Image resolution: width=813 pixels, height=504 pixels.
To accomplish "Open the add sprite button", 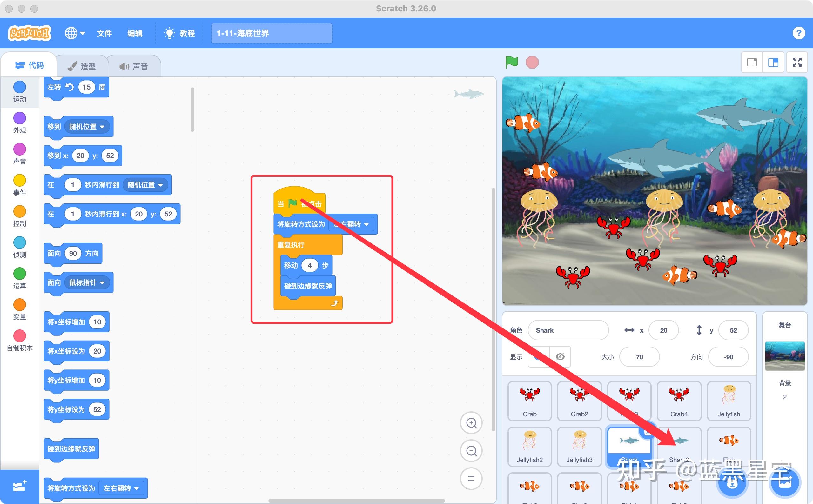I will [x=731, y=482].
